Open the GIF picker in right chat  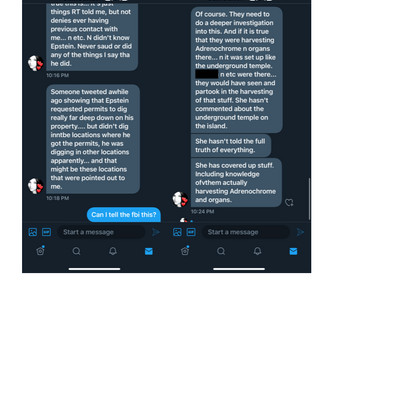click(191, 232)
